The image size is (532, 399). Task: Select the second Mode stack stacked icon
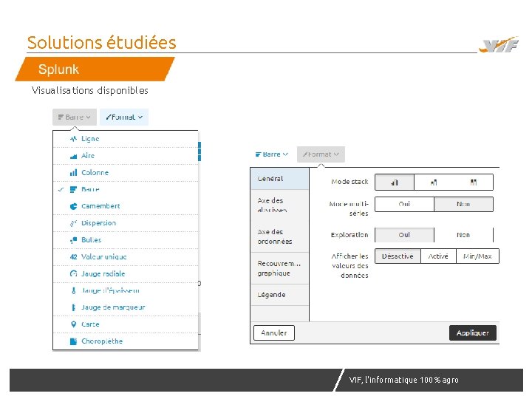[x=434, y=183]
